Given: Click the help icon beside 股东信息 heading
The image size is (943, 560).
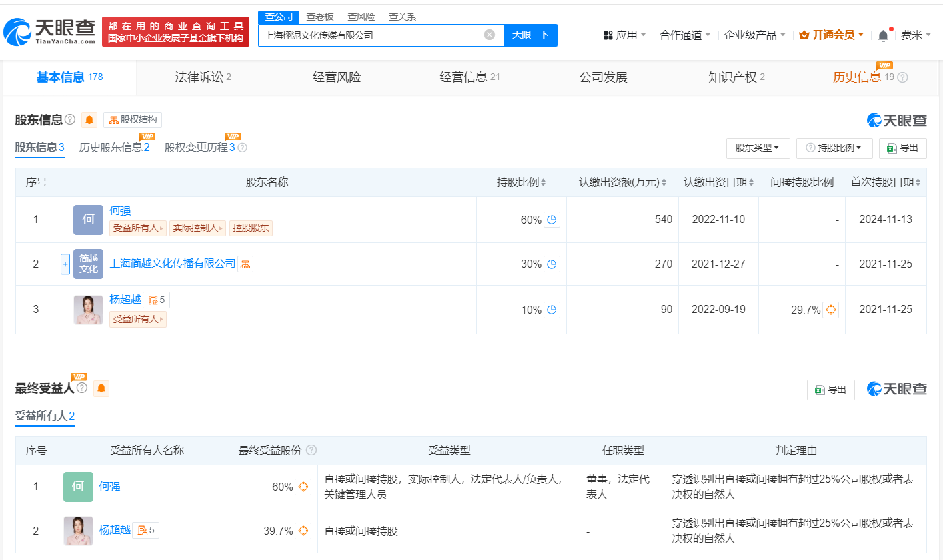Looking at the screenshot, I should click(x=70, y=120).
